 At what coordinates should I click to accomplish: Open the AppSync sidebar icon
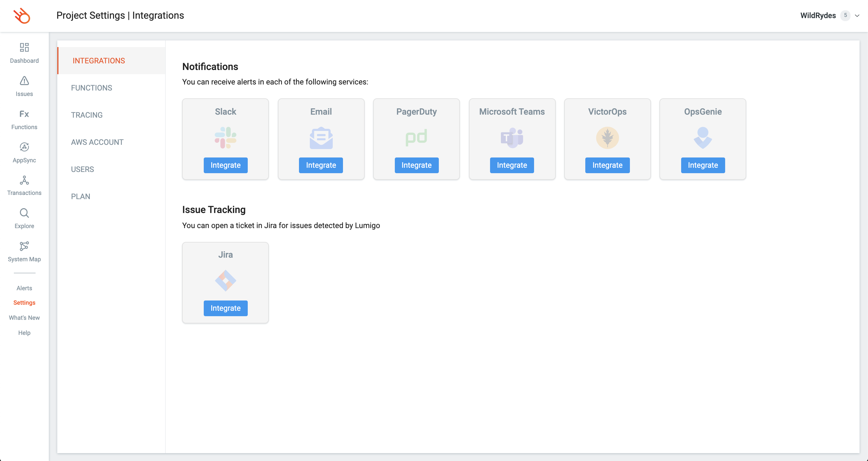point(24,147)
